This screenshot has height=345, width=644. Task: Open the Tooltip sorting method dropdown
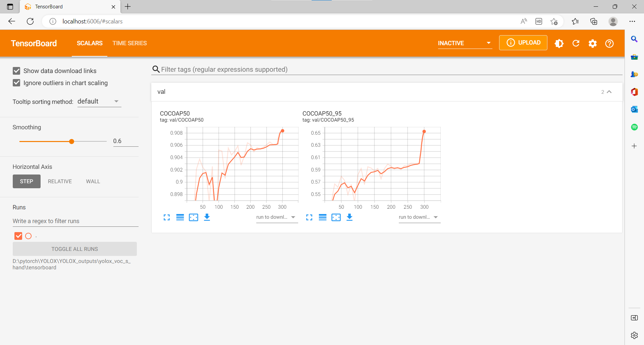(99, 101)
